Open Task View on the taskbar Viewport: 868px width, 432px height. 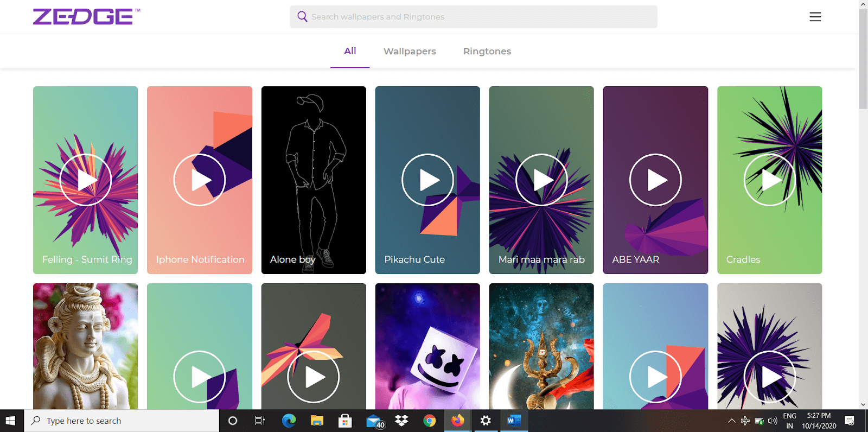tap(260, 421)
